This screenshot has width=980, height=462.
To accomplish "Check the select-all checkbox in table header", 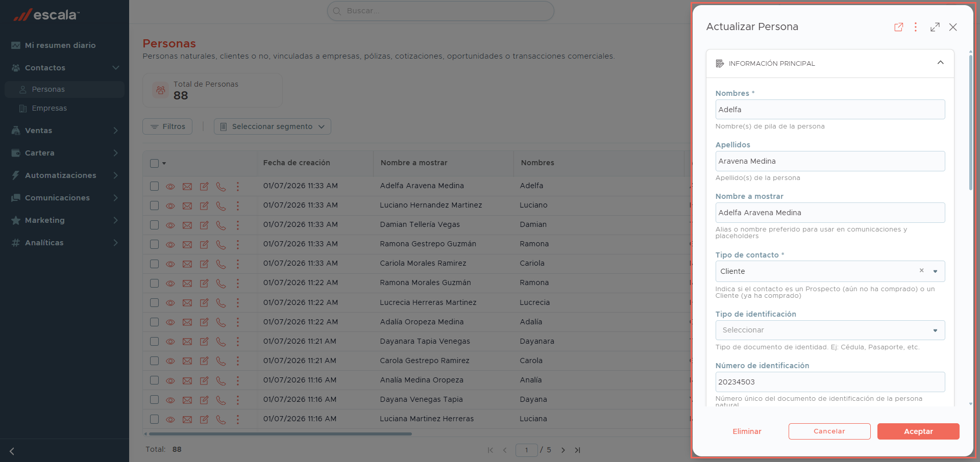I will click(154, 163).
